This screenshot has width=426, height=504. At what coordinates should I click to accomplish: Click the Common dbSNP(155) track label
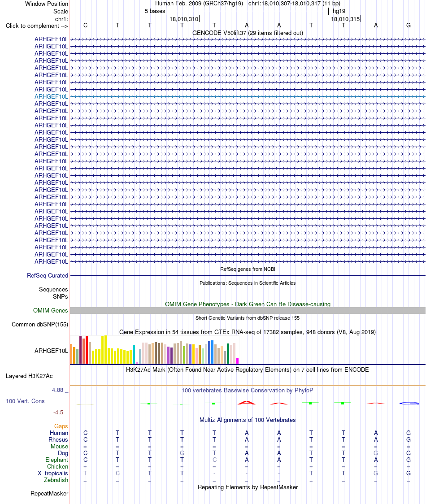pyautogui.click(x=40, y=324)
